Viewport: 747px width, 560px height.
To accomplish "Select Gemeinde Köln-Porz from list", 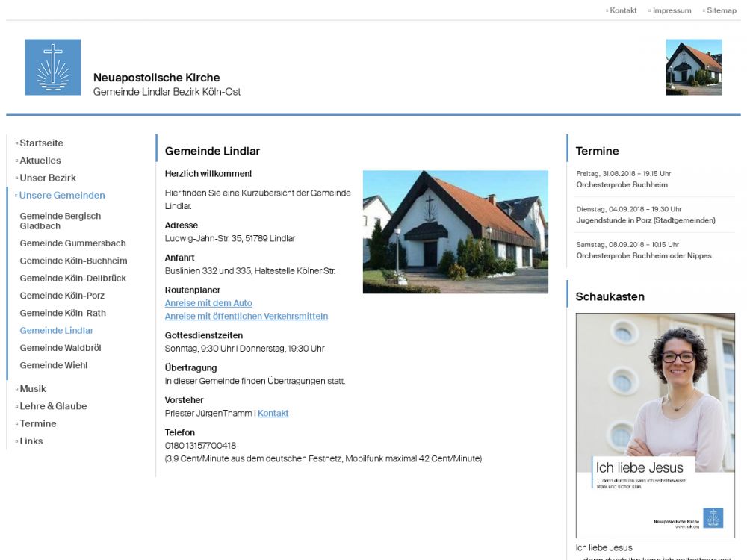I will coord(62,296).
